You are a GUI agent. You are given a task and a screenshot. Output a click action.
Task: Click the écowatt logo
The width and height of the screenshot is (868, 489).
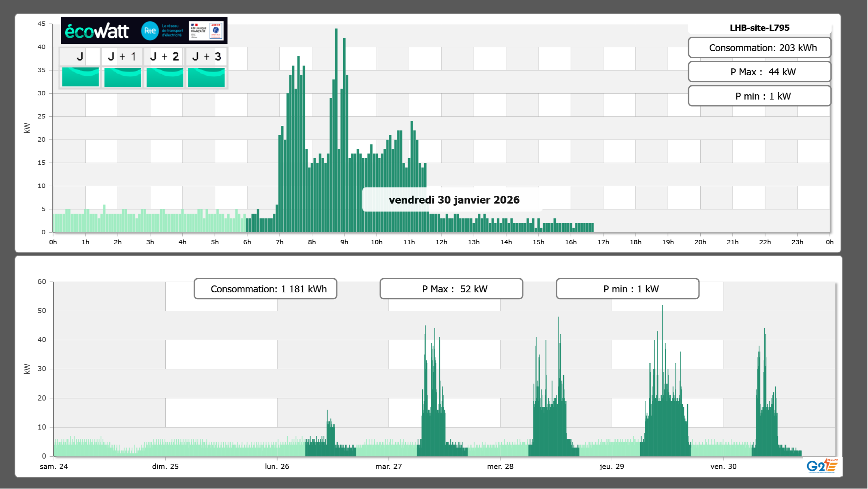pyautogui.click(x=97, y=31)
